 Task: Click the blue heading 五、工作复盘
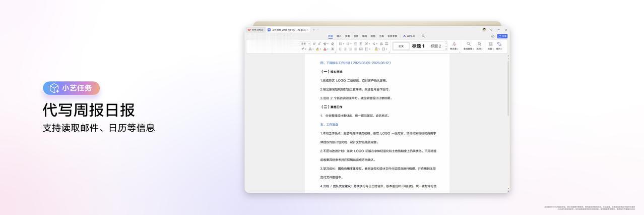click(x=329, y=125)
